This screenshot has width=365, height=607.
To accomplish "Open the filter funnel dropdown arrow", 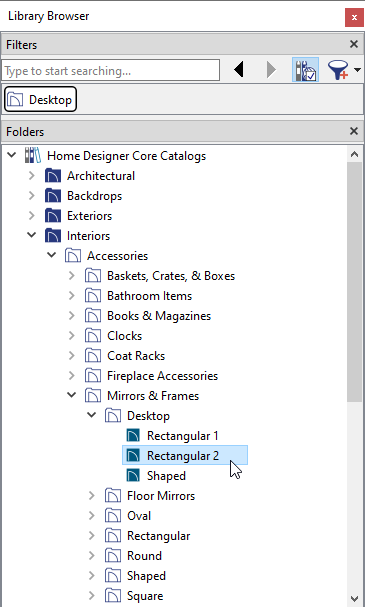I will pos(357,70).
